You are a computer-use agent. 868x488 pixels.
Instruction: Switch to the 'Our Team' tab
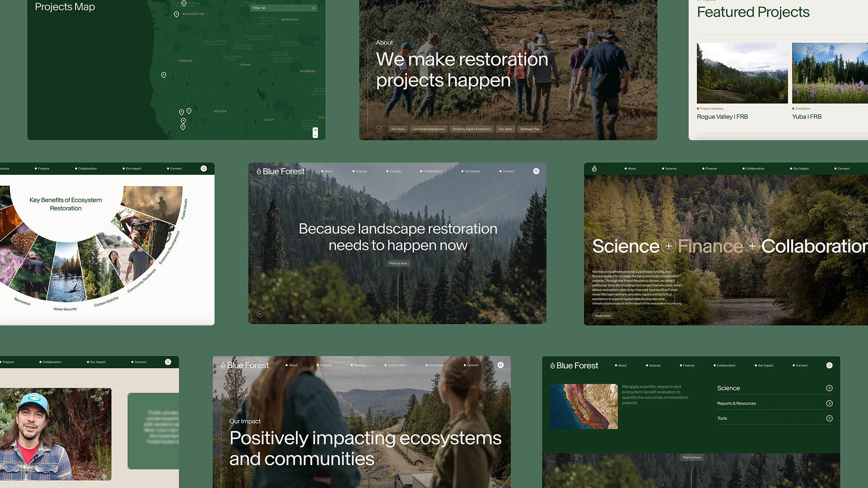tap(505, 129)
